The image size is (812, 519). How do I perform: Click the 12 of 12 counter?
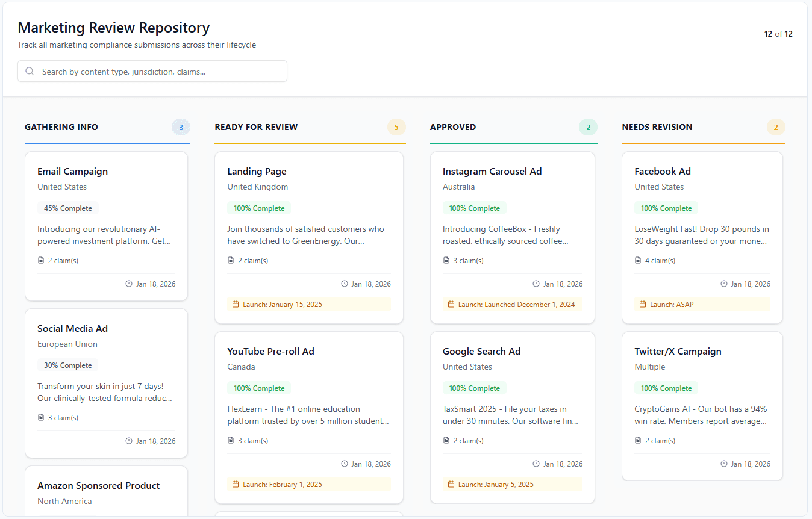pos(778,34)
